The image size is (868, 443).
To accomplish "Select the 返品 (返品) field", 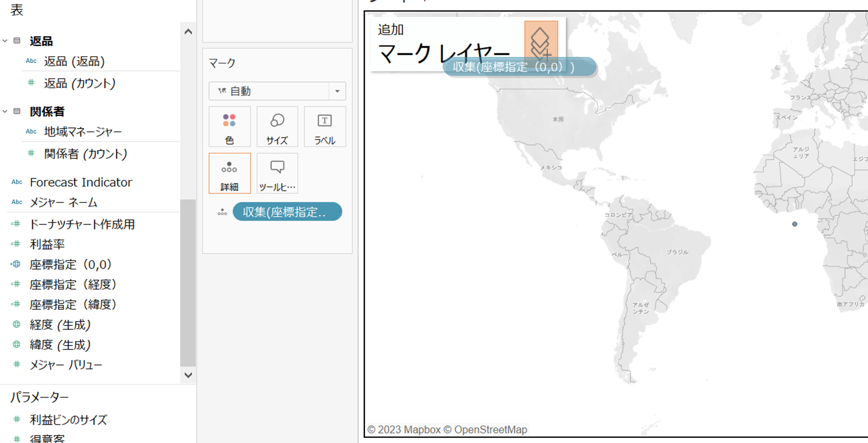I will coord(74,61).
